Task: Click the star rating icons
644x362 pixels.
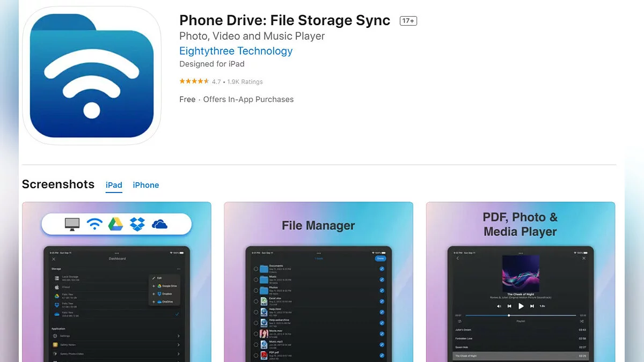Action: click(194, 82)
